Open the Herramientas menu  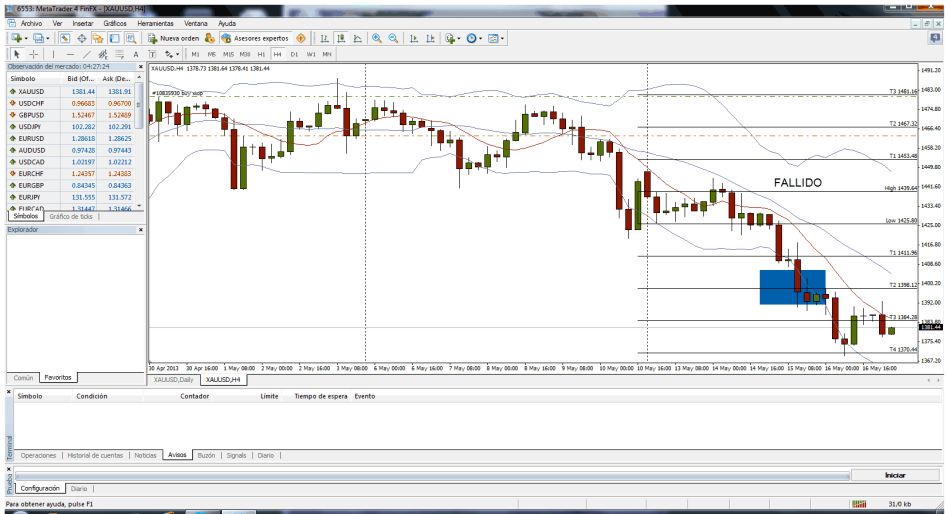155,22
